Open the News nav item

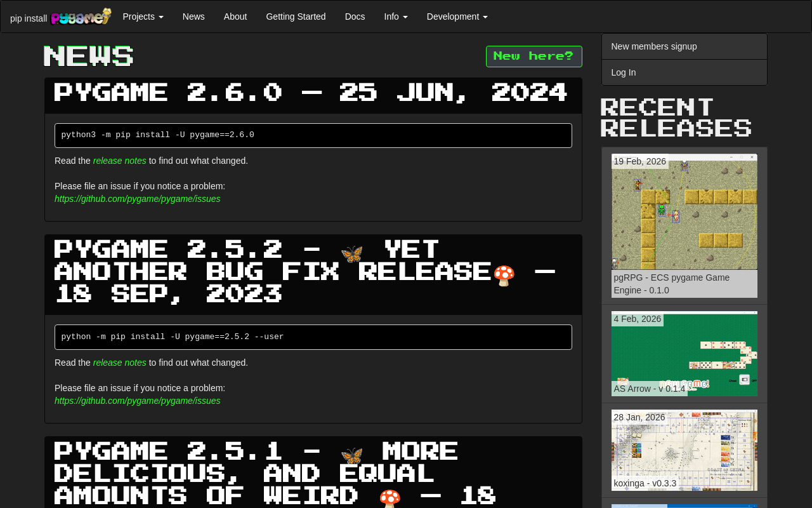point(193,17)
